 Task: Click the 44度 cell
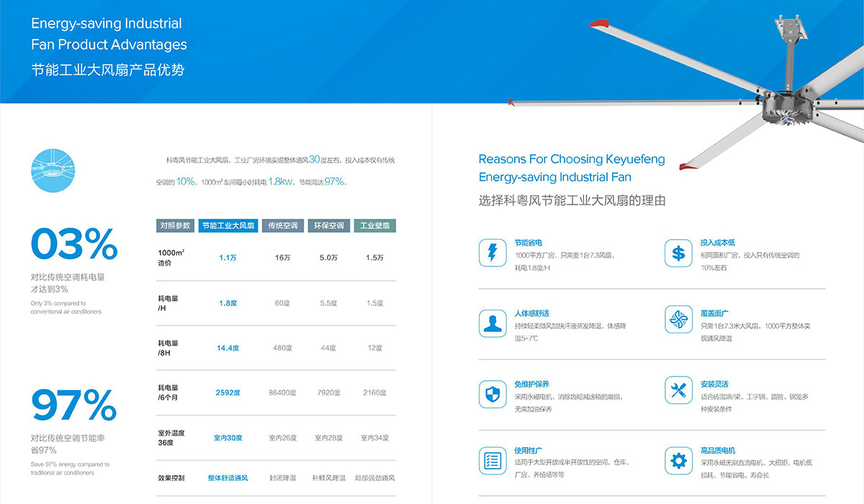(329, 348)
